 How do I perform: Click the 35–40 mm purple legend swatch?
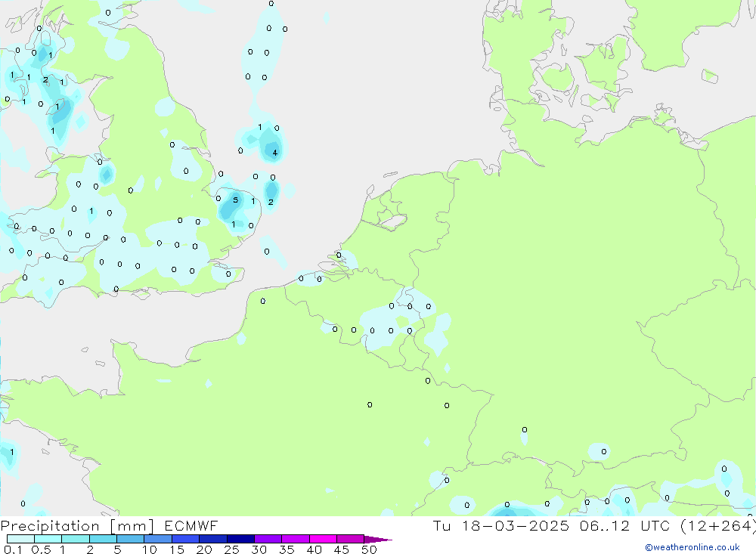point(296,539)
